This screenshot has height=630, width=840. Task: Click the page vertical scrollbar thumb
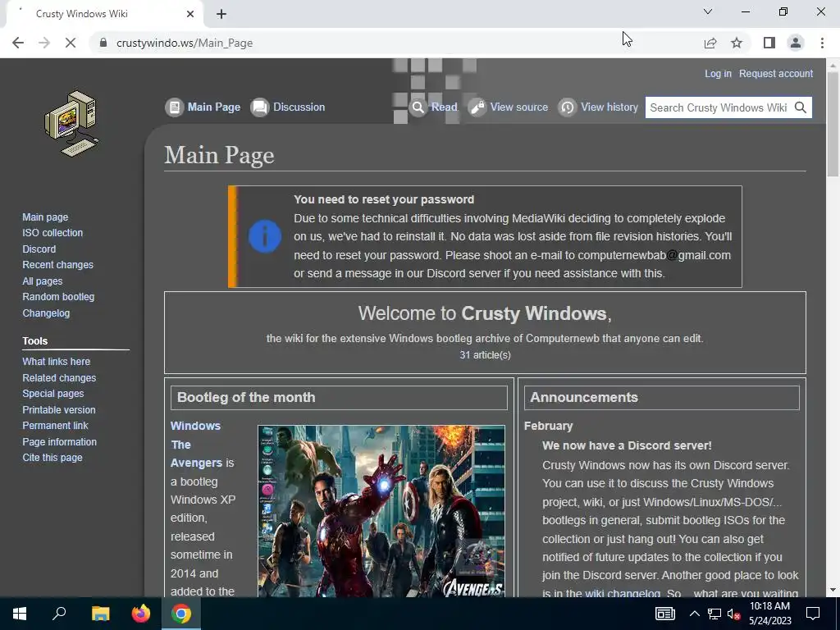click(833, 123)
